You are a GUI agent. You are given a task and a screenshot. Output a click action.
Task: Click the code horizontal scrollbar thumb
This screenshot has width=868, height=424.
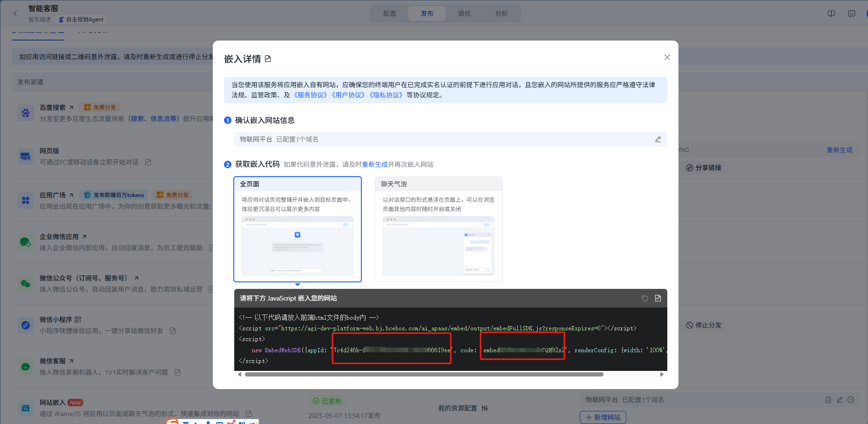[x=424, y=374]
